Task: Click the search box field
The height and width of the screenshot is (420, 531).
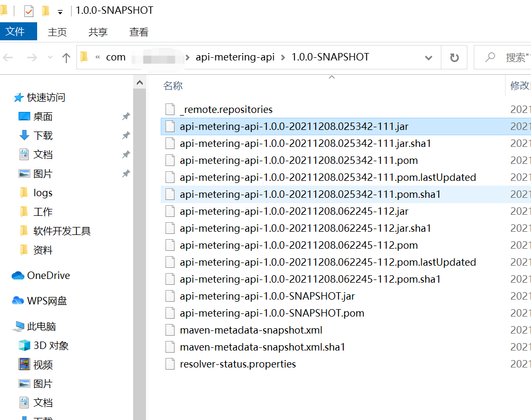Action: [502, 57]
